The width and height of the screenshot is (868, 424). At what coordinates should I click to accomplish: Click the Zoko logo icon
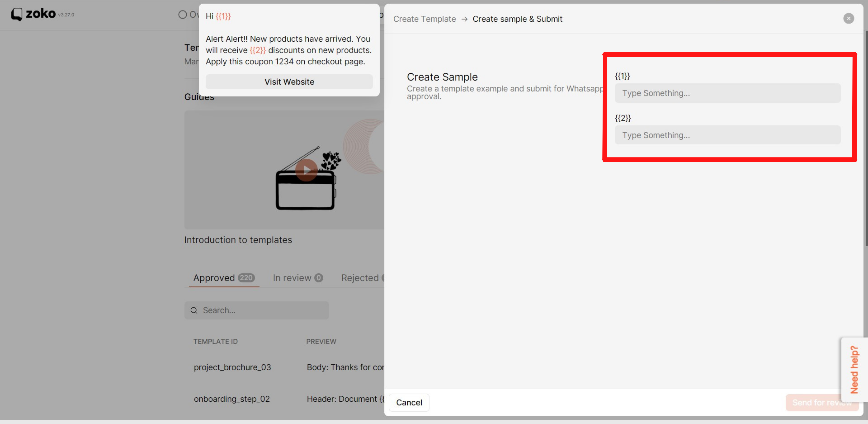click(x=17, y=14)
